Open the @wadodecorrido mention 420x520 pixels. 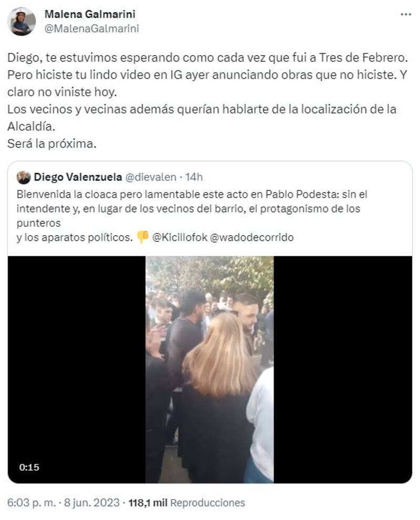tap(252, 238)
